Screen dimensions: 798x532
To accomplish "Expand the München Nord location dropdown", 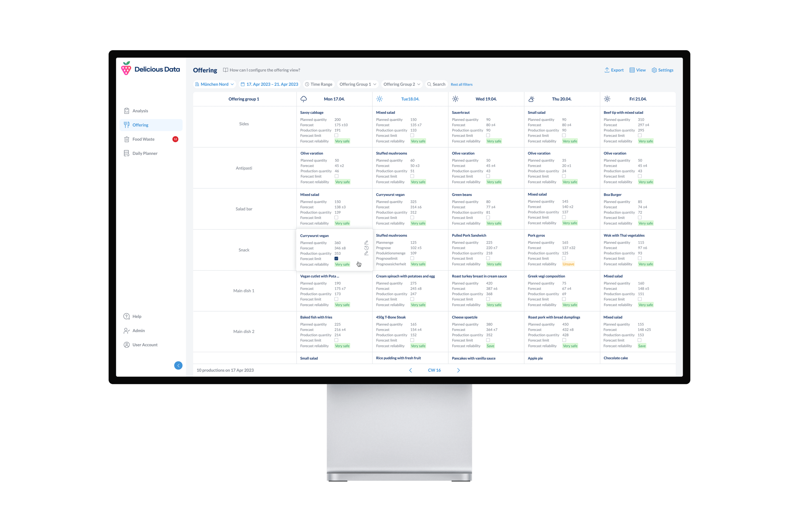I will (214, 84).
